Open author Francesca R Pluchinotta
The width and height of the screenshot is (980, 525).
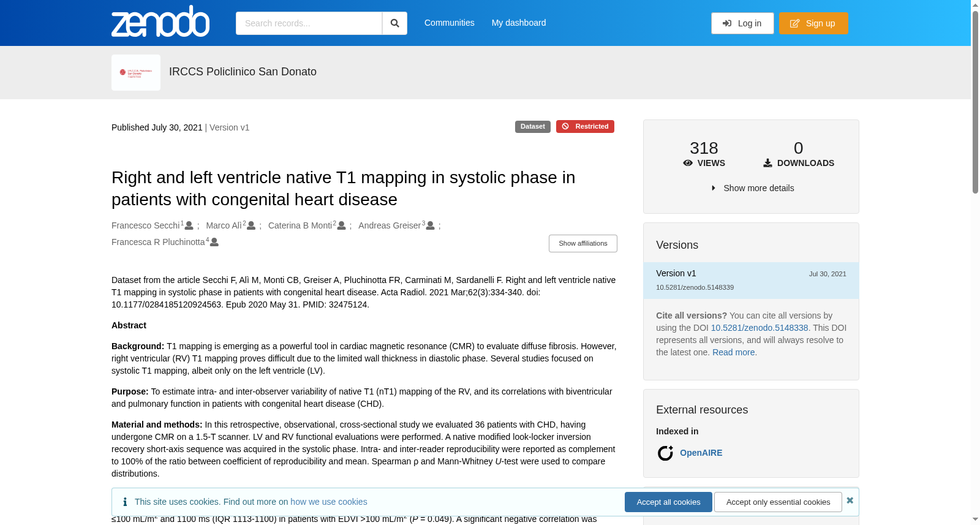[158, 242]
